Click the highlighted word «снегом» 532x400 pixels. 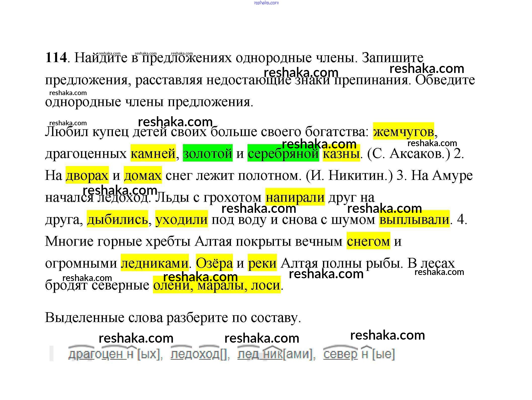(x=368, y=241)
